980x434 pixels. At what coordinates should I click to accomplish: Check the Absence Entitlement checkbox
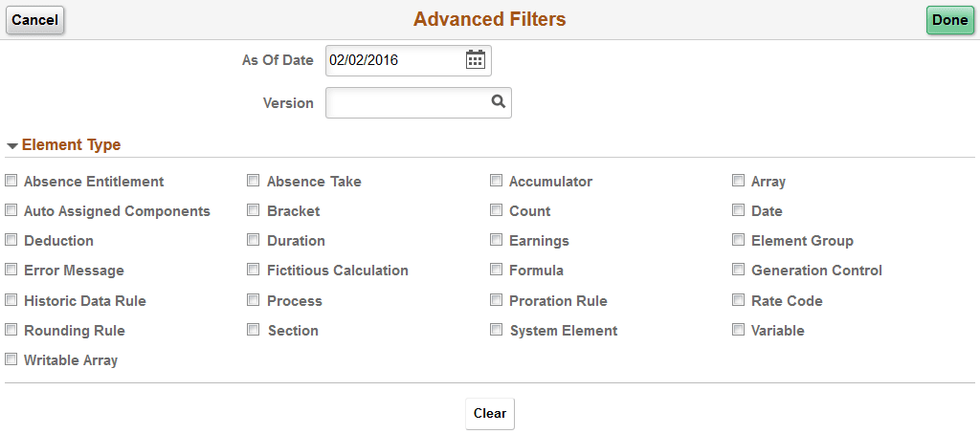11,181
